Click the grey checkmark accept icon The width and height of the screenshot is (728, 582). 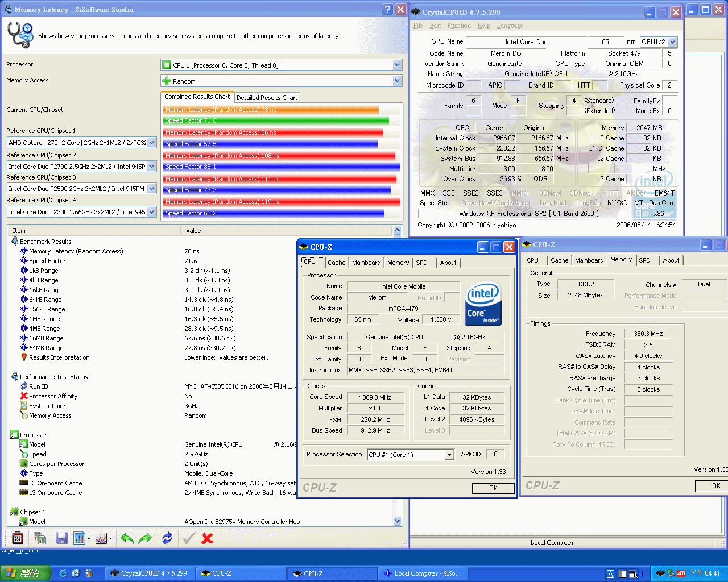(189, 538)
